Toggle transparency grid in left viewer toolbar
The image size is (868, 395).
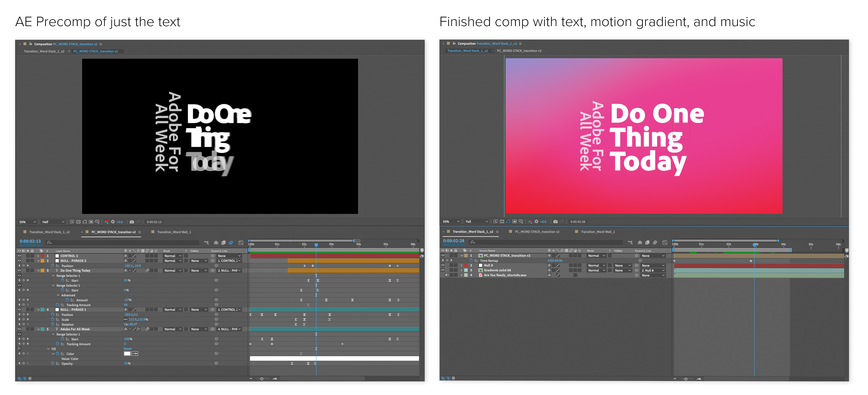[78, 222]
